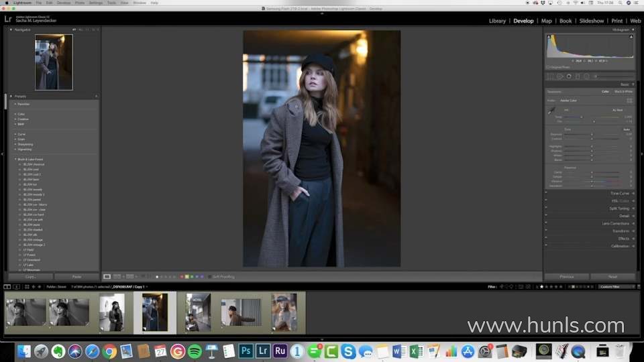Screen dimensions: 644x362
Task: Adjust the Exposure slider handle
Action: [x=592, y=134]
